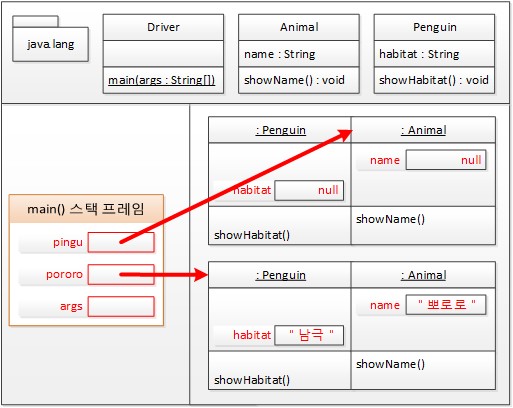This screenshot has width=513, height=408.
Task: Click the name field containing null
Action: [x=446, y=160]
